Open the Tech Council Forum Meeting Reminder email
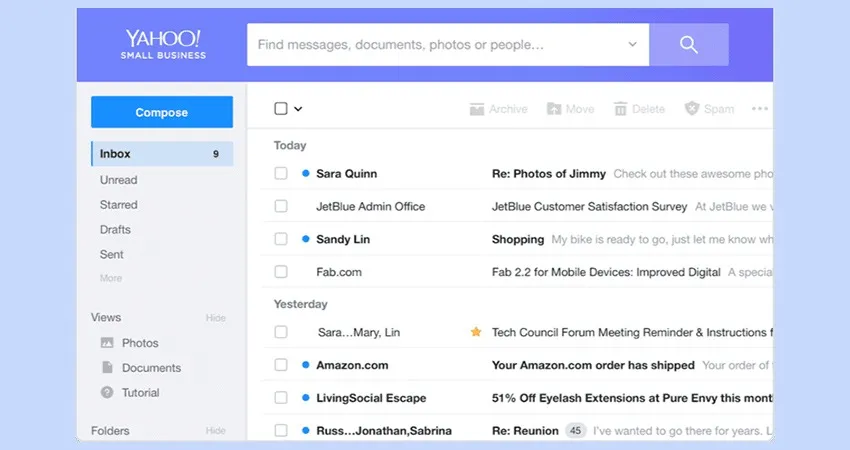The image size is (850, 450). 632,332
